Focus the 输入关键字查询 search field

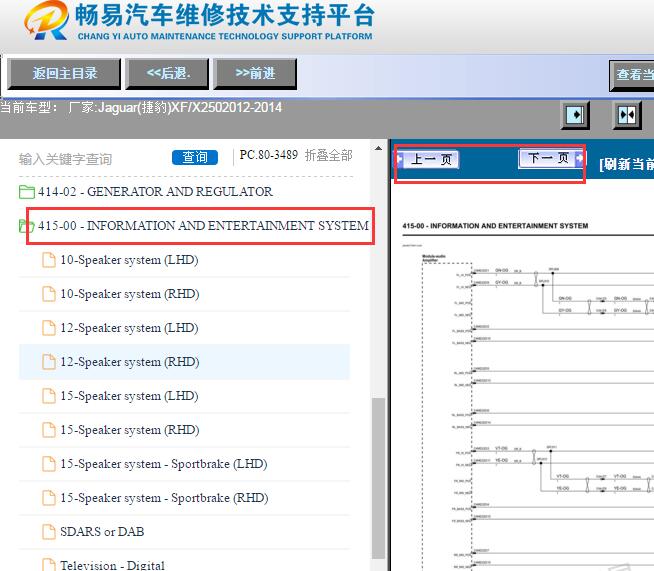pyautogui.click(x=65, y=159)
